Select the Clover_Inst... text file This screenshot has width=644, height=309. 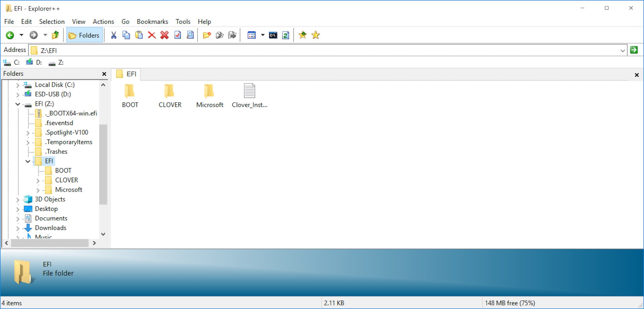(x=249, y=96)
